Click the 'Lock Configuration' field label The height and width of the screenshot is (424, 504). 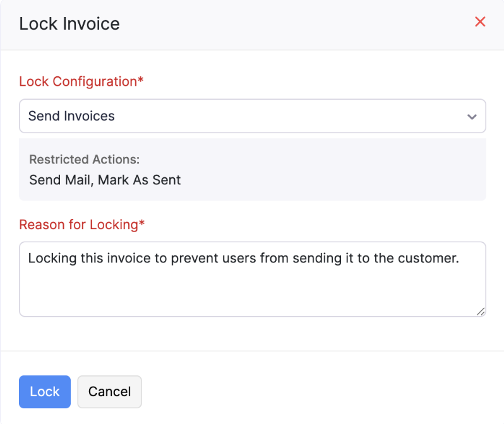tap(78, 81)
